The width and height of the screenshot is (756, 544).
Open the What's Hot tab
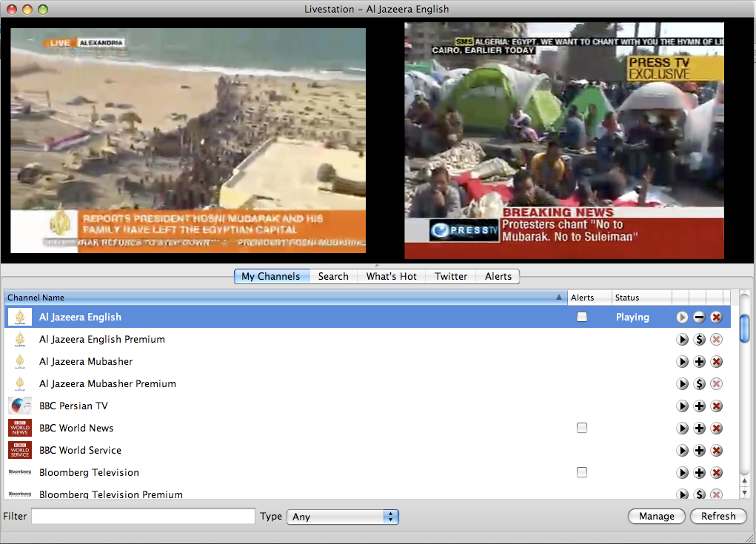[391, 276]
